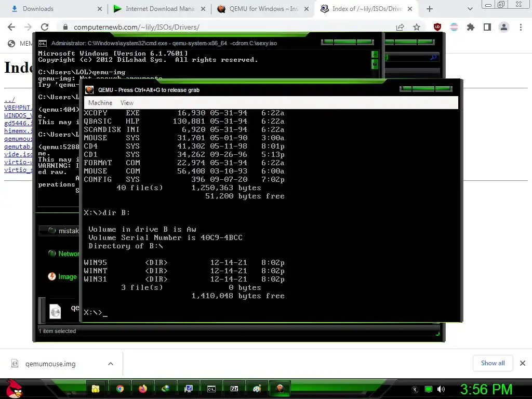Open the cmd taskbar icon
The height and width of the screenshot is (399, 532).
211,389
